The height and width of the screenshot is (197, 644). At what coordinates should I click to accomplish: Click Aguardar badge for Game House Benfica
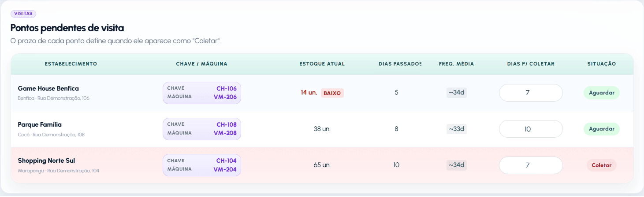click(601, 93)
